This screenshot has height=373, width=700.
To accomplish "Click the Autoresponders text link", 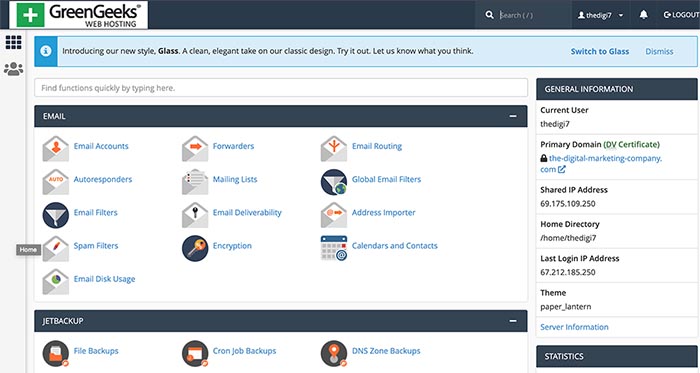I will tap(103, 179).
